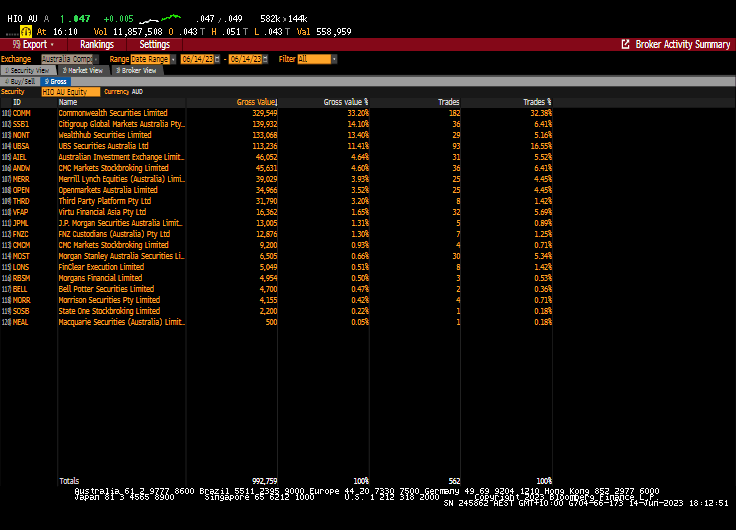Open the intraday sparkline price chart
This screenshot has width=736, height=530.
point(160,19)
